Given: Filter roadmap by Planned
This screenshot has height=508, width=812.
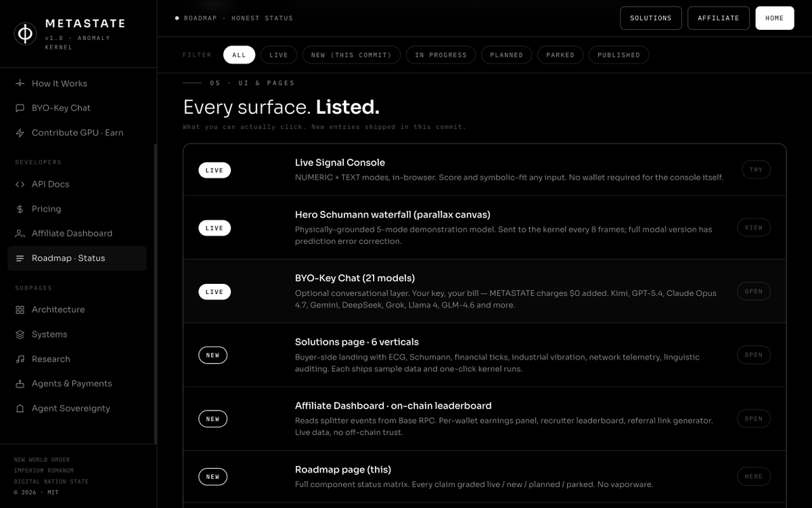Looking at the screenshot, I should pos(507,55).
